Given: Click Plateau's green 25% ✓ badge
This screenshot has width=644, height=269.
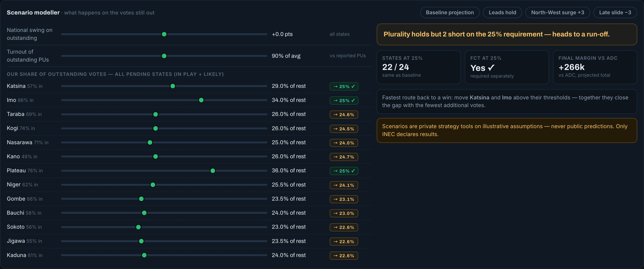Looking at the screenshot, I should point(344,171).
